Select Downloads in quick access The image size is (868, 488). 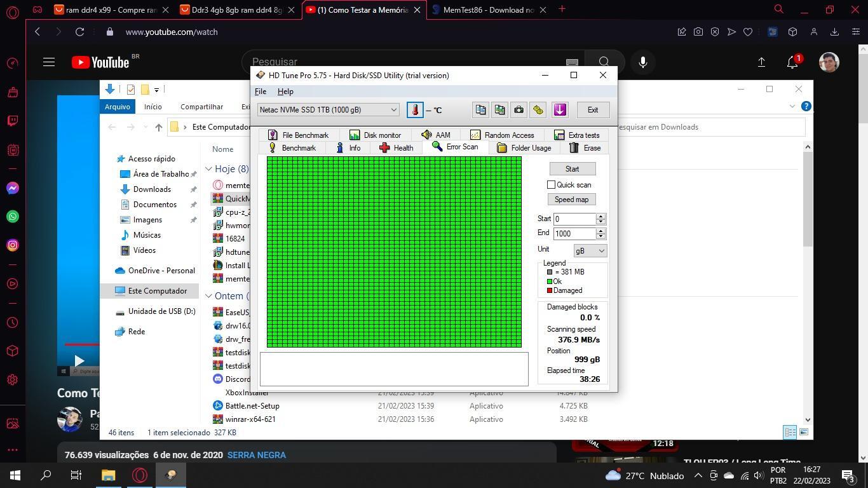pyautogui.click(x=152, y=189)
